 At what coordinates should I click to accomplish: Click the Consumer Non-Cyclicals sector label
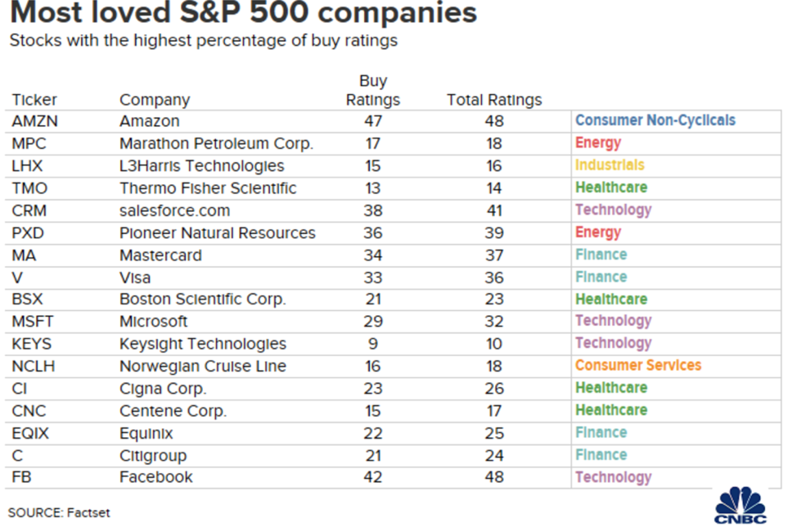(655, 120)
